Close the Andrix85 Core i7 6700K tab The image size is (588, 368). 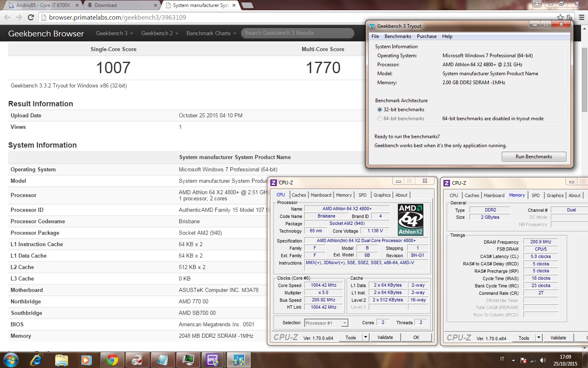click(77, 5)
